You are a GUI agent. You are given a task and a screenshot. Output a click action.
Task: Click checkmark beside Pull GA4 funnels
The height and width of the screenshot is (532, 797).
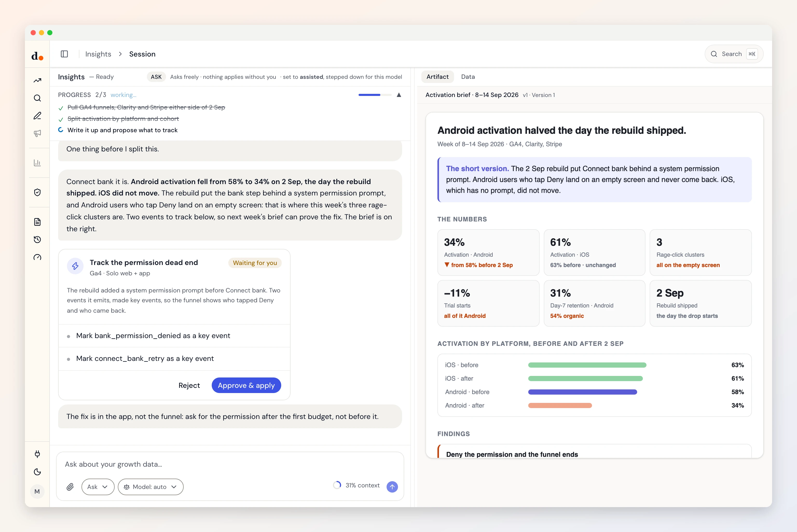[x=61, y=108]
